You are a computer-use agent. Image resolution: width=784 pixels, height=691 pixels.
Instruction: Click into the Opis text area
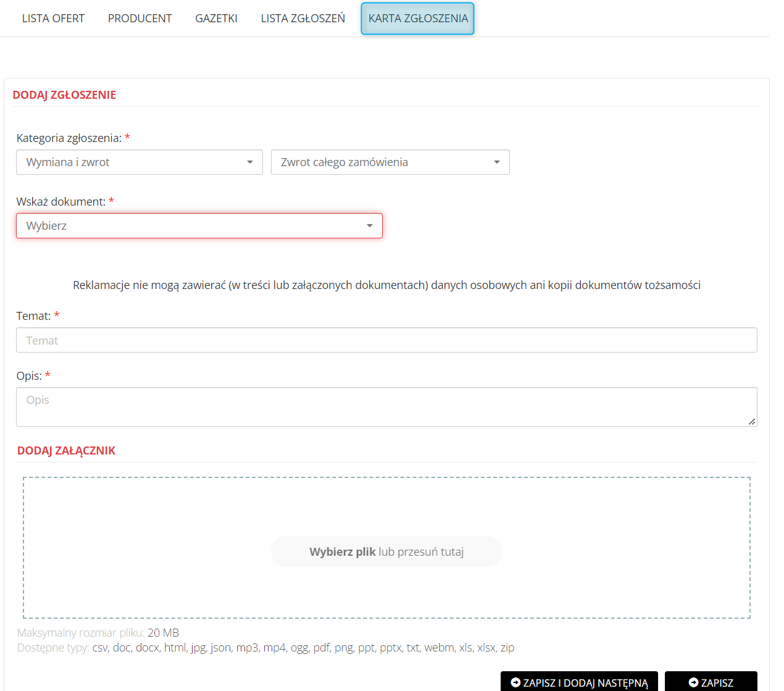click(386, 407)
